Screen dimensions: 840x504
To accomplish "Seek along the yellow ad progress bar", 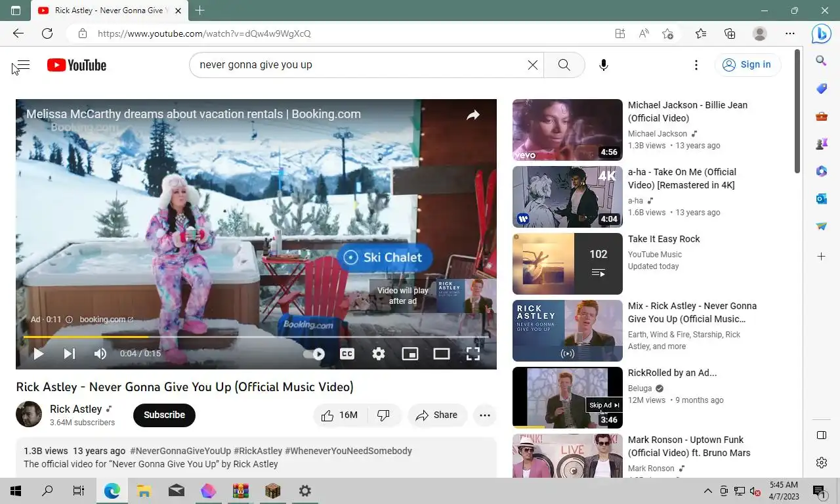I will click(256, 337).
